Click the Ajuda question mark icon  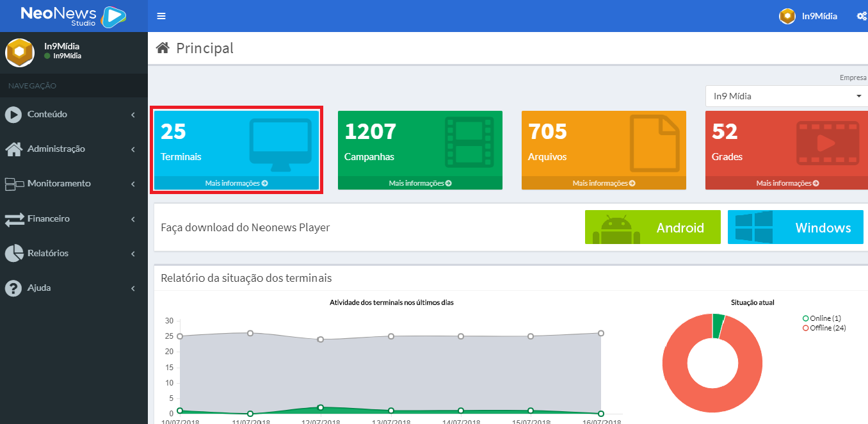click(x=13, y=288)
